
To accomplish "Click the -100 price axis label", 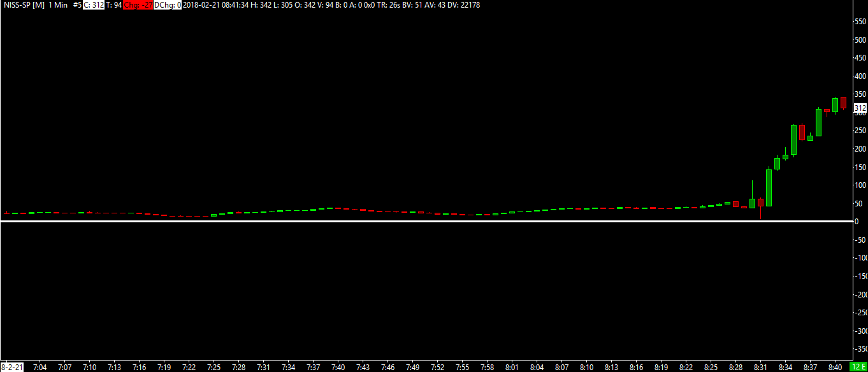I will [860, 258].
